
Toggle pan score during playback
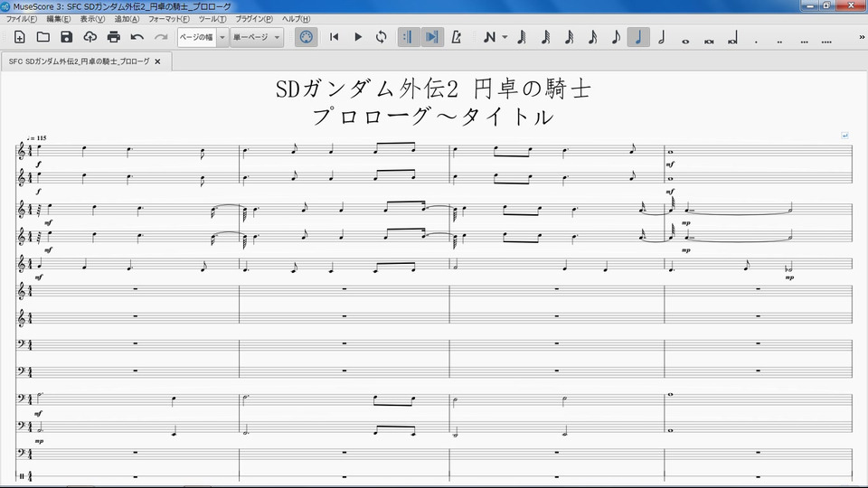432,37
